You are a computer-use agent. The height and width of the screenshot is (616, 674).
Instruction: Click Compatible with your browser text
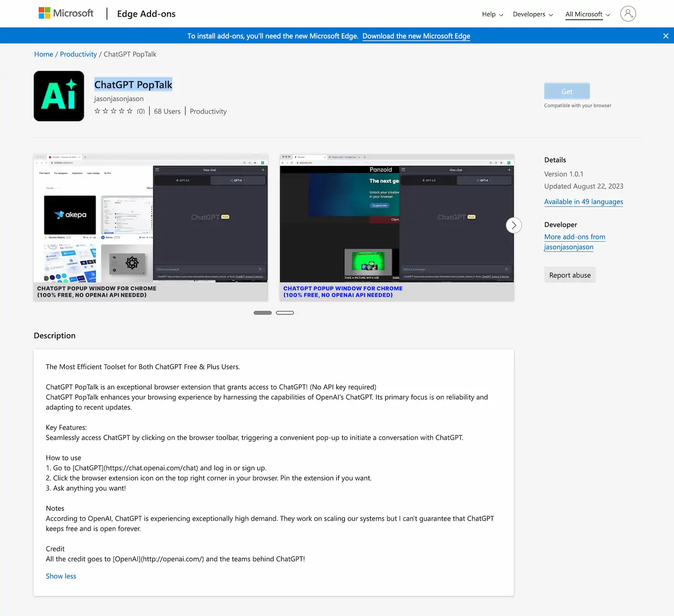[577, 106]
